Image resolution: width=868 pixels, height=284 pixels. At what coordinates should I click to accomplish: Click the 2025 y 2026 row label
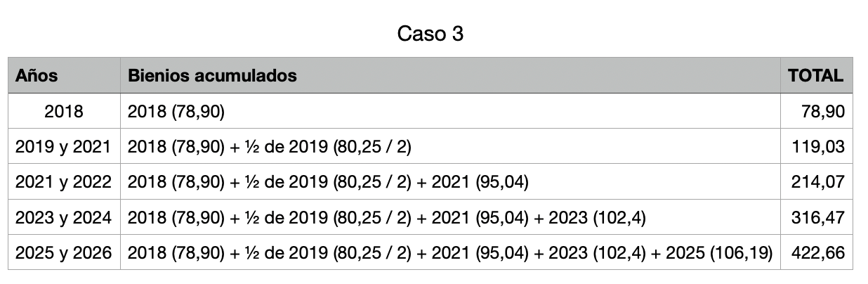point(64,252)
